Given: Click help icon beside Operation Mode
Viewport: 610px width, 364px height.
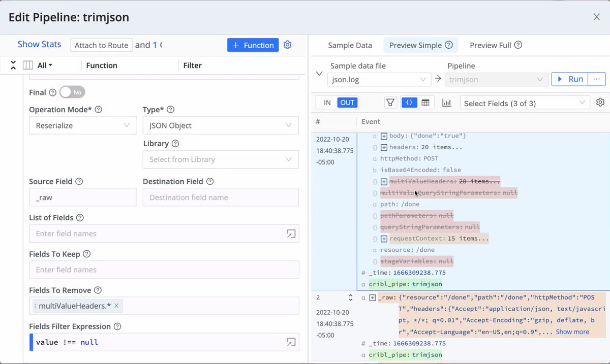Looking at the screenshot, I should [x=99, y=110].
